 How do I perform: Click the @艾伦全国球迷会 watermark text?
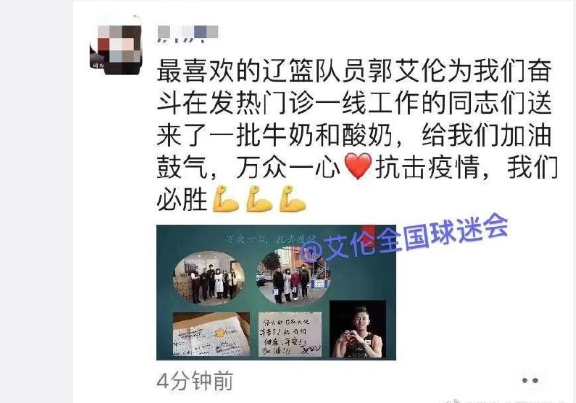click(x=404, y=238)
